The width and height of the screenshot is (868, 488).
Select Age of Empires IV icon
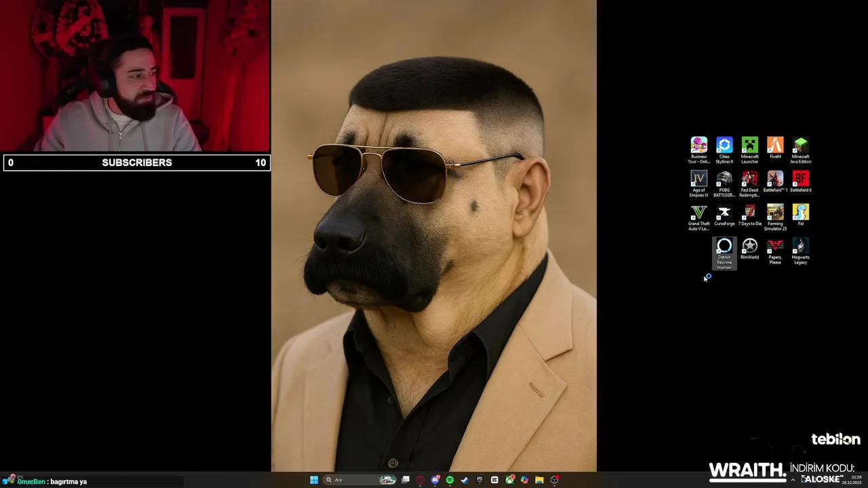click(x=699, y=184)
